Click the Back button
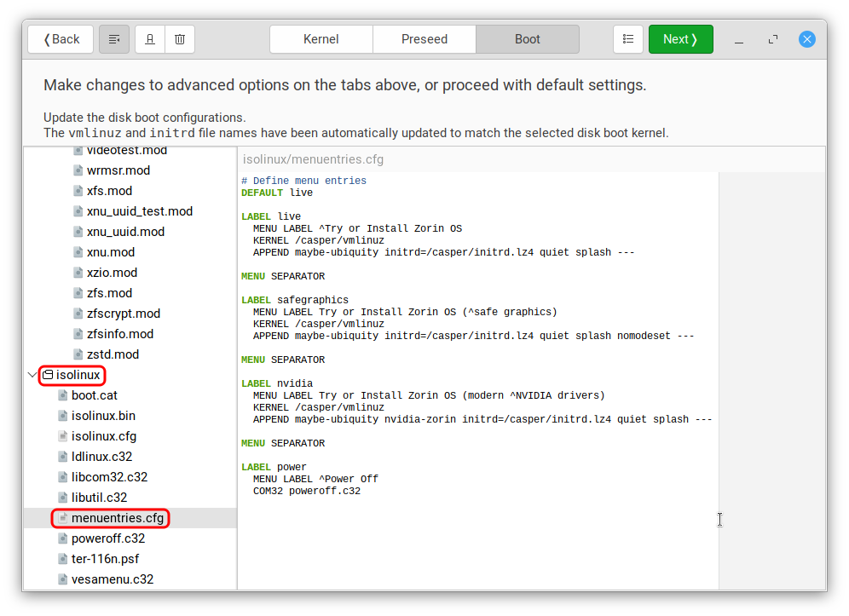Viewport: 849px width, 616px height. (x=60, y=38)
